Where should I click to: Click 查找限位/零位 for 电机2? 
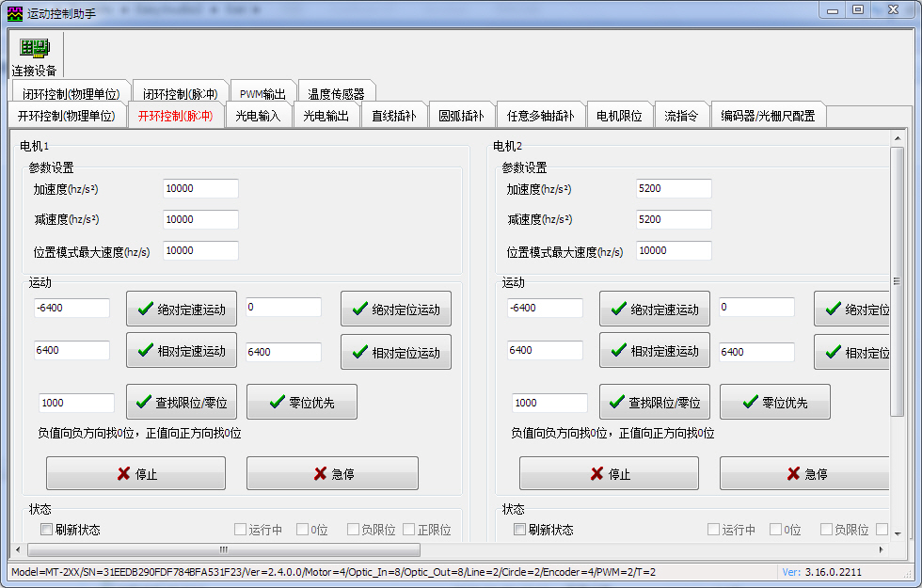(x=655, y=402)
